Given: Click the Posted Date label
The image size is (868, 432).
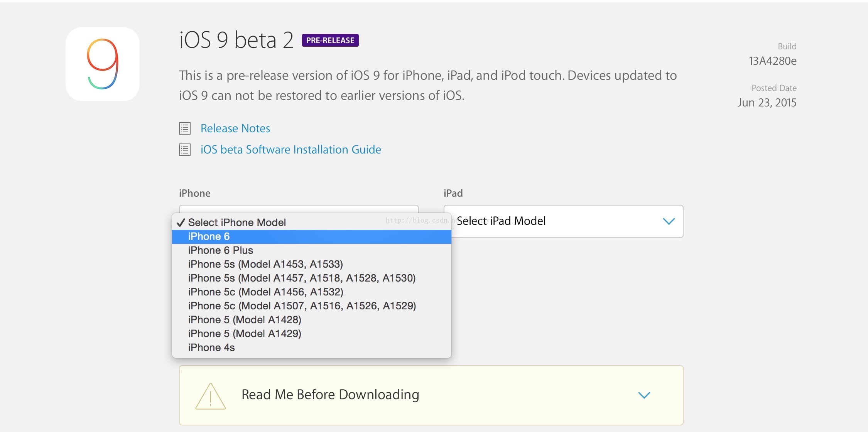Looking at the screenshot, I should [774, 88].
